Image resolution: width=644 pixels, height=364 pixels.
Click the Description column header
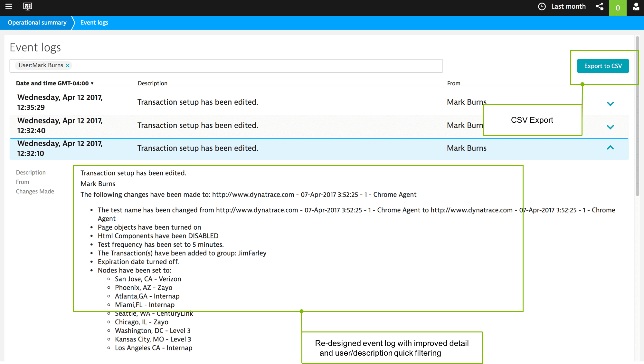[x=153, y=83]
